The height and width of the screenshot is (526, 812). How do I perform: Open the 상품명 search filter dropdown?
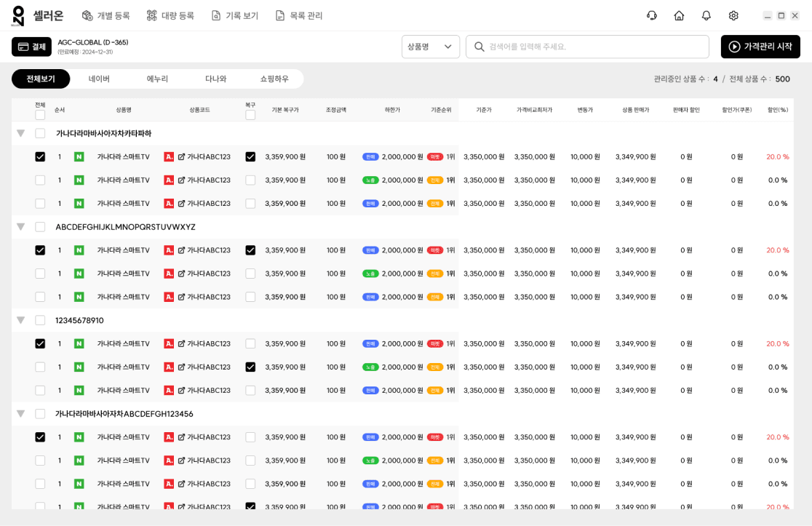click(x=431, y=46)
